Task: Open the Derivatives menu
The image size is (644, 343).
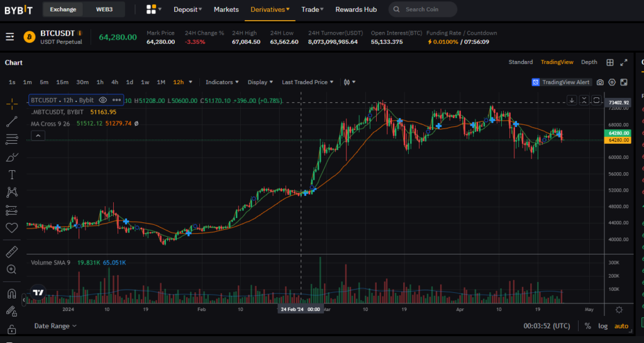Action: pyautogui.click(x=270, y=9)
